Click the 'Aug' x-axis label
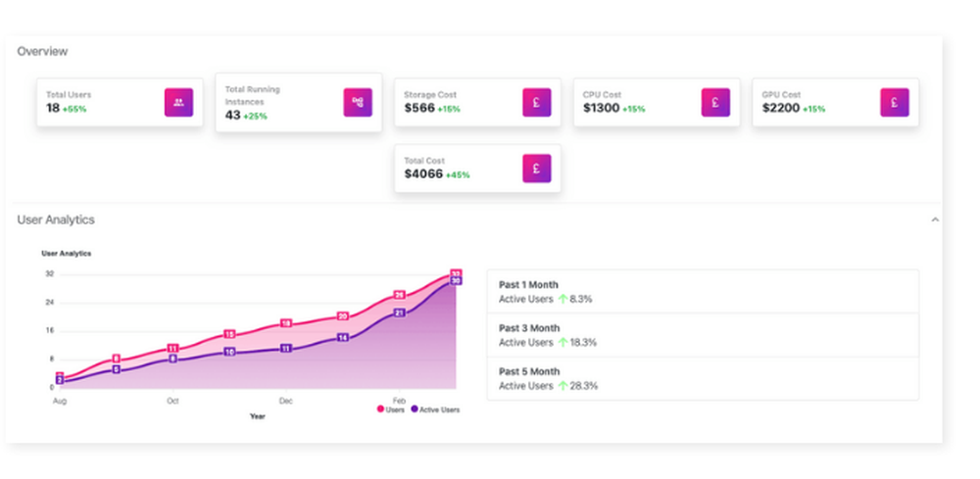 point(60,401)
